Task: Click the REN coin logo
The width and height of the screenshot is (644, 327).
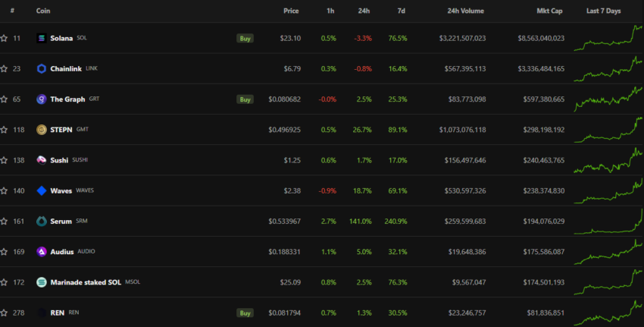Action: (42, 313)
